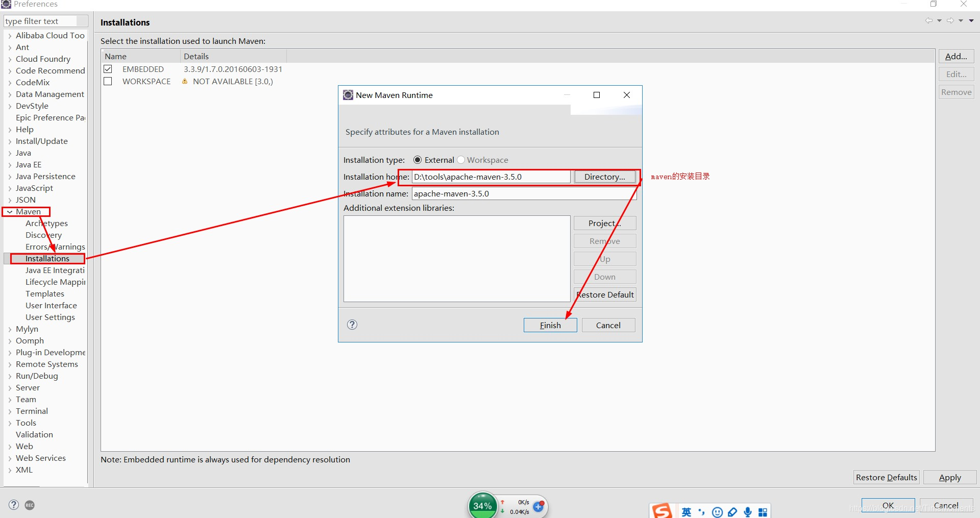980x518 pixels.
Task: Click Cancel in New Maven Runtime dialog
Action: [608, 325]
